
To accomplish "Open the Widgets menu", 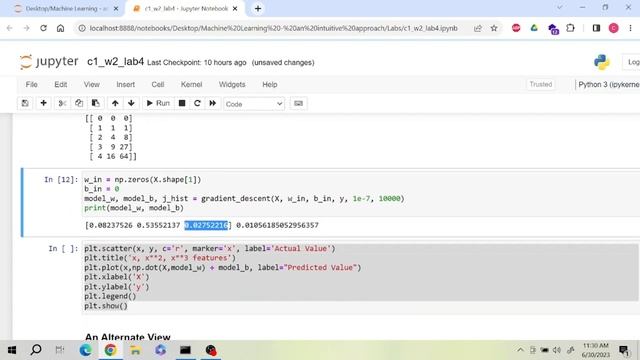I will pyautogui.click(x=232, y=84).
